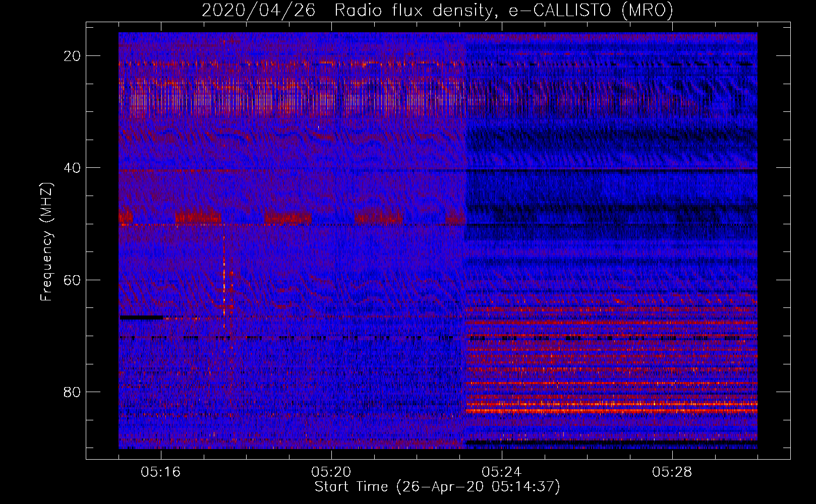Click the plot title "Radio flux density, e-CALLISTO (MRO)"
This screenshot has height=504, width=816.
[x=503, y=10]
